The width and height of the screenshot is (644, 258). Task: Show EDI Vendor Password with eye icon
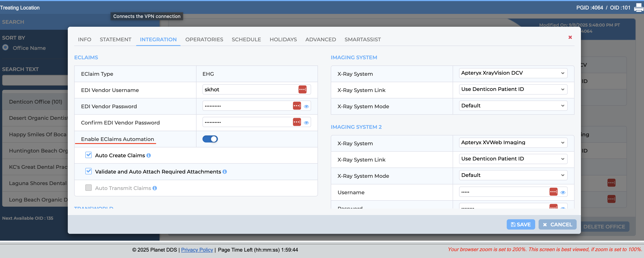point(306,106)
